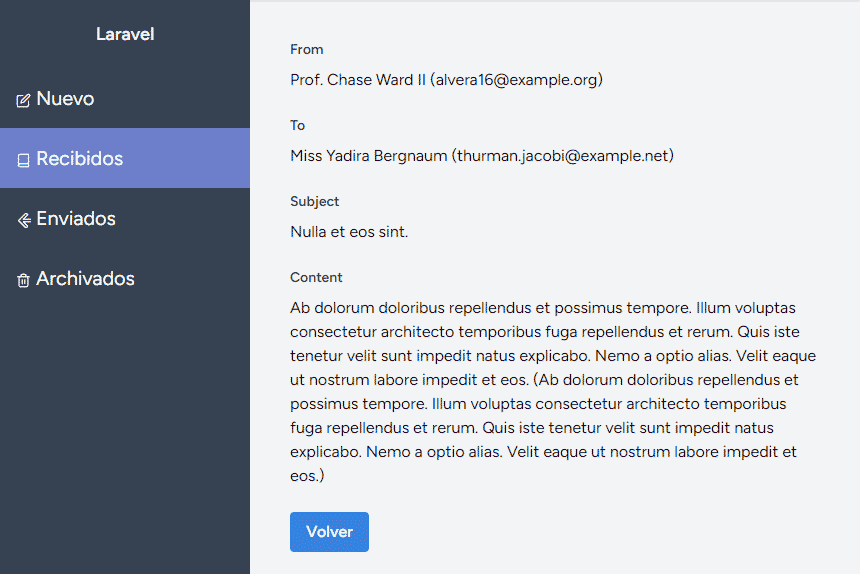The height and width of the screenshot is (574, 860).
Task: Select Recibidos in the sidebar
Action: [125, 158]
